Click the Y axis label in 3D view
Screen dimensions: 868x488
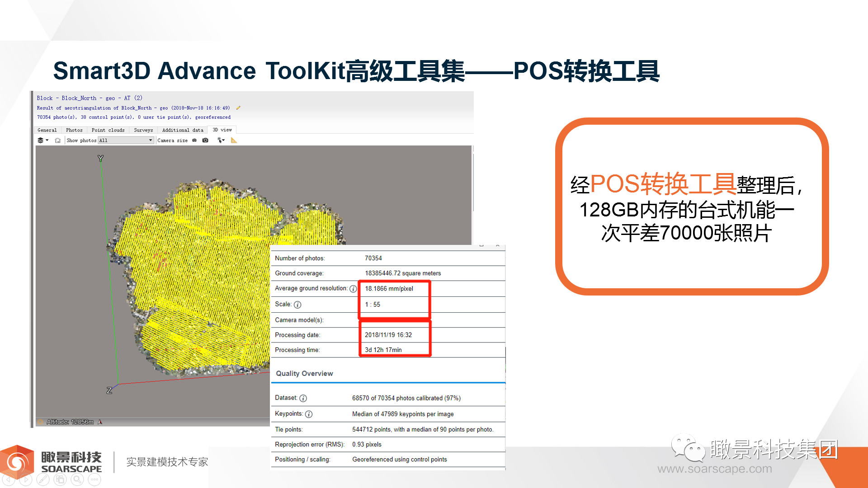(x=100, y=158)
